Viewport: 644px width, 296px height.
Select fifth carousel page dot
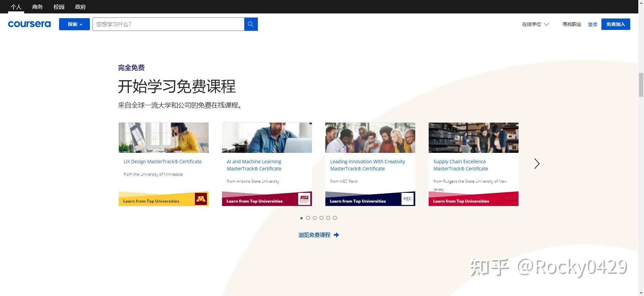pos(328,218)
